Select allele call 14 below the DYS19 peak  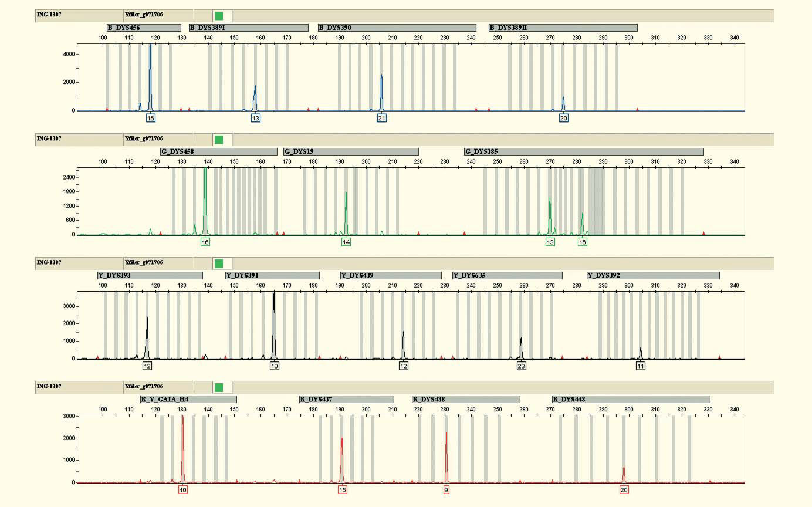[346, 242]
